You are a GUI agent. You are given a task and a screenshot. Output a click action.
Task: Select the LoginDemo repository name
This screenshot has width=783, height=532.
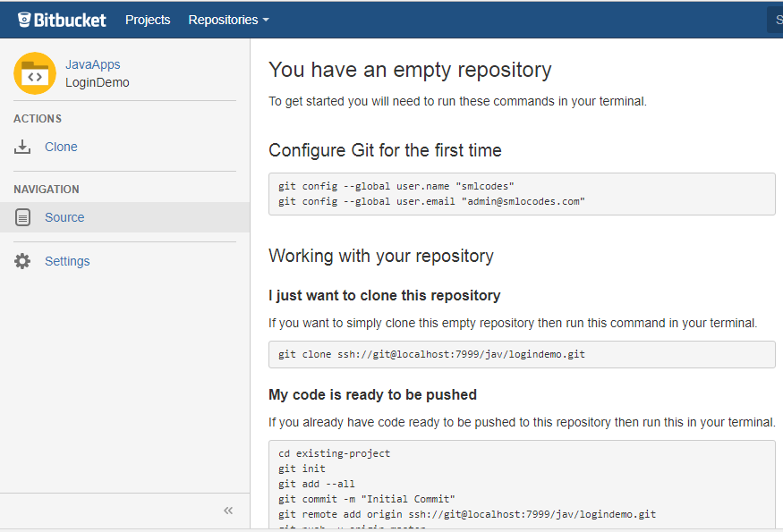click(x=98, y=82)
